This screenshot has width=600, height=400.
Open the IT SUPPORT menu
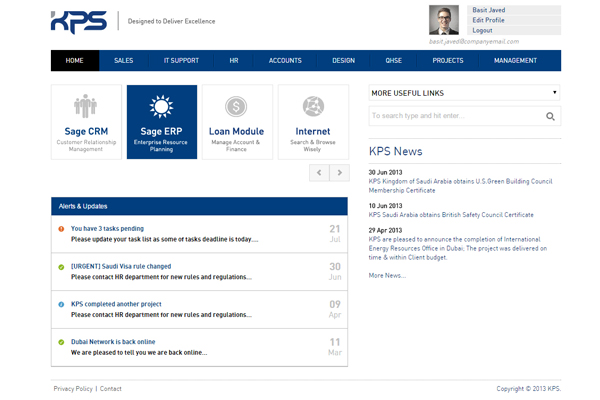pyautogui.click(x=181, y=61)
